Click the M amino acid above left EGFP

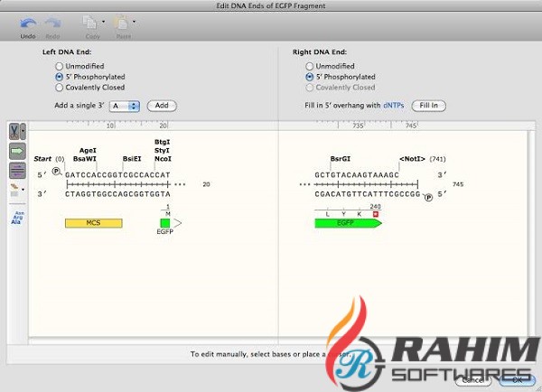click(168, 214)
